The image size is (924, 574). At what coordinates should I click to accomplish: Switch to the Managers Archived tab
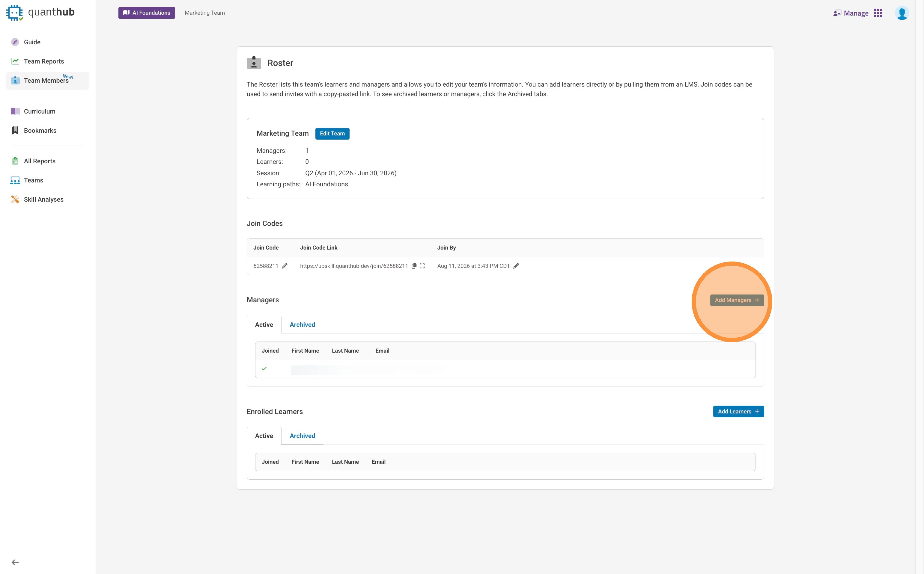click(x=302, y=324)
